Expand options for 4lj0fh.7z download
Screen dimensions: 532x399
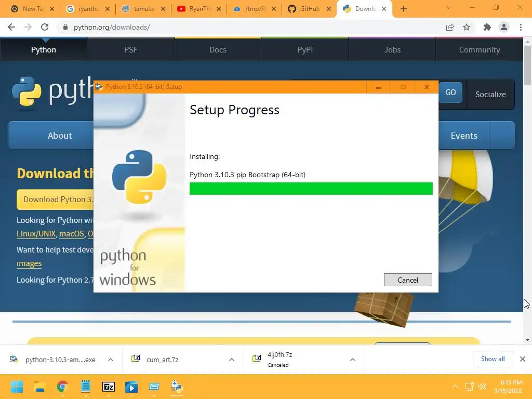tap(353, 360)
